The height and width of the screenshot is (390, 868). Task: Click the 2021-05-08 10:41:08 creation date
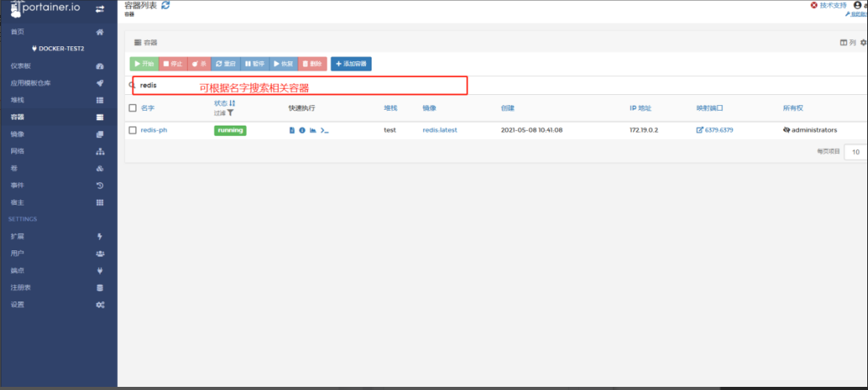tap(533, 130)
